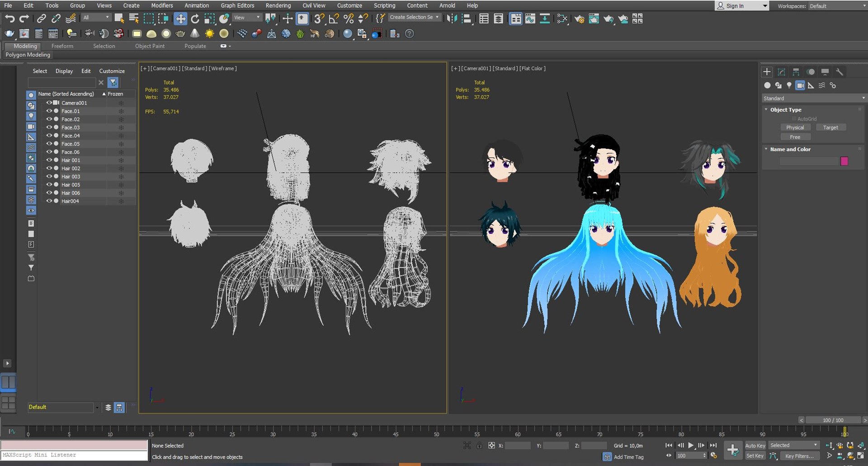Toggle visibility eye of Hair 003
This screenshot has height=466, width=868.
click(49, 176)
